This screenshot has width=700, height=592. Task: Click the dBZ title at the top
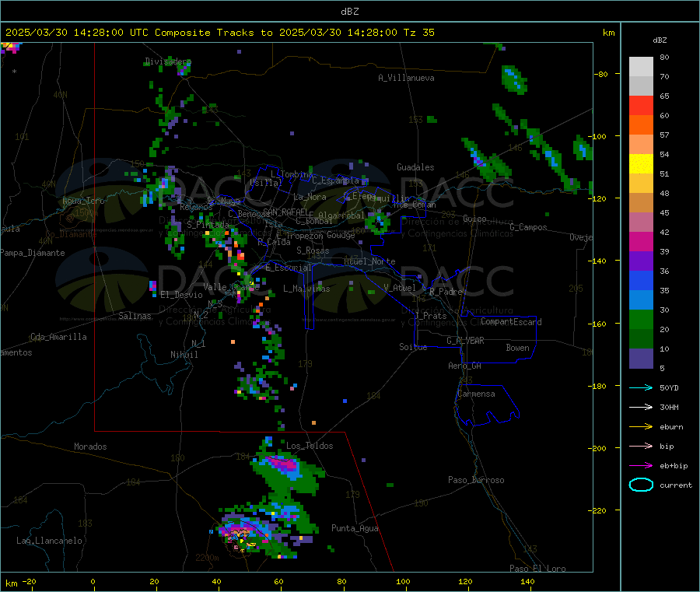pos(349,12)
